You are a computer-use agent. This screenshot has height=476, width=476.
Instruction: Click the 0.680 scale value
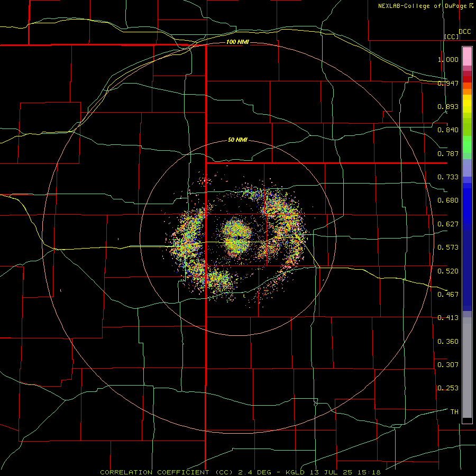448,200
